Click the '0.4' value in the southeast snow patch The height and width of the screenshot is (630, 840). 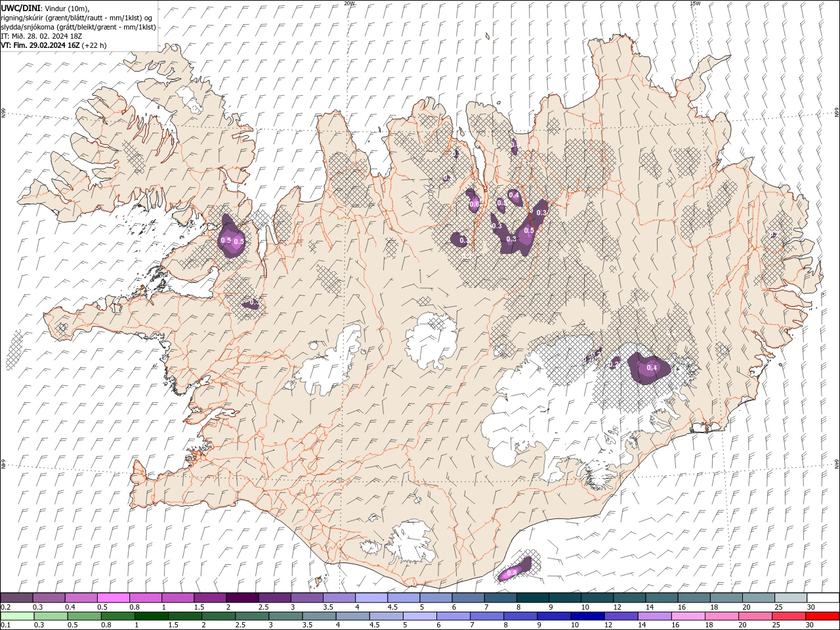click(x=652, y=368)
